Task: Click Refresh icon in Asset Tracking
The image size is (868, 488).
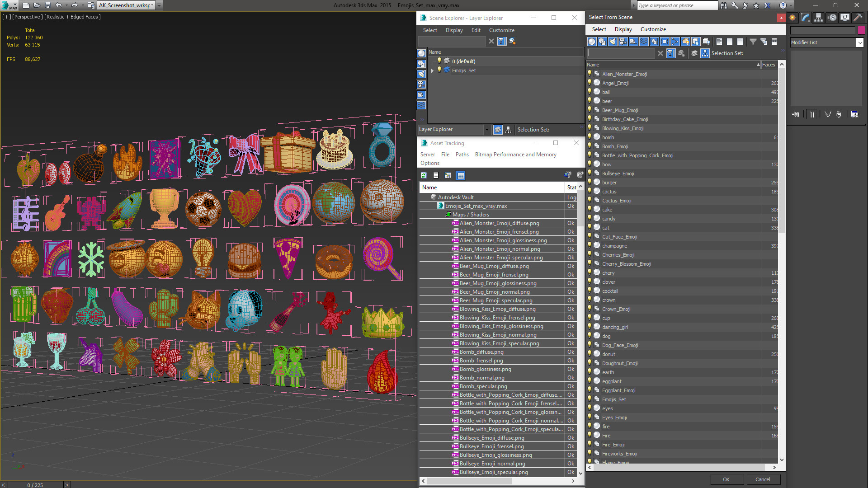Action: tap(424, 175)
